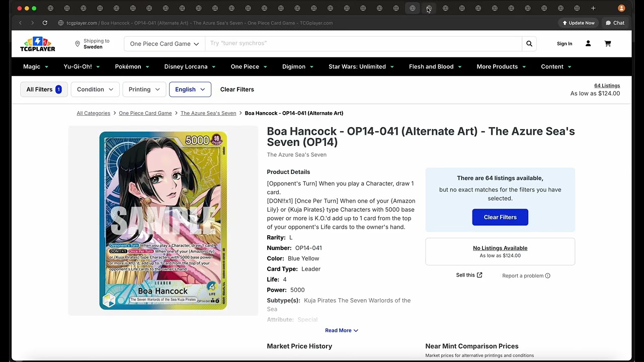Click the card number OP14-041 value
The image size is (644, 362).
click(x=308, y=248)
